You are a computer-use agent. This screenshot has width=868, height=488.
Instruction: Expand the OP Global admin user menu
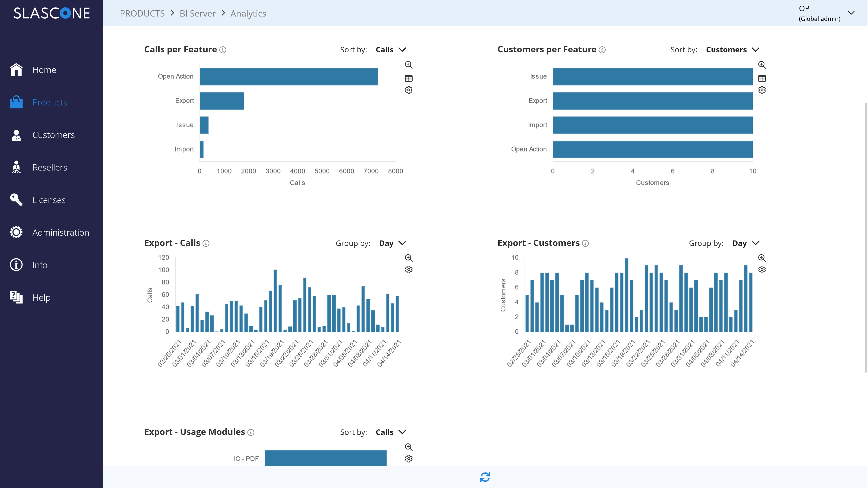pos(851,13)
